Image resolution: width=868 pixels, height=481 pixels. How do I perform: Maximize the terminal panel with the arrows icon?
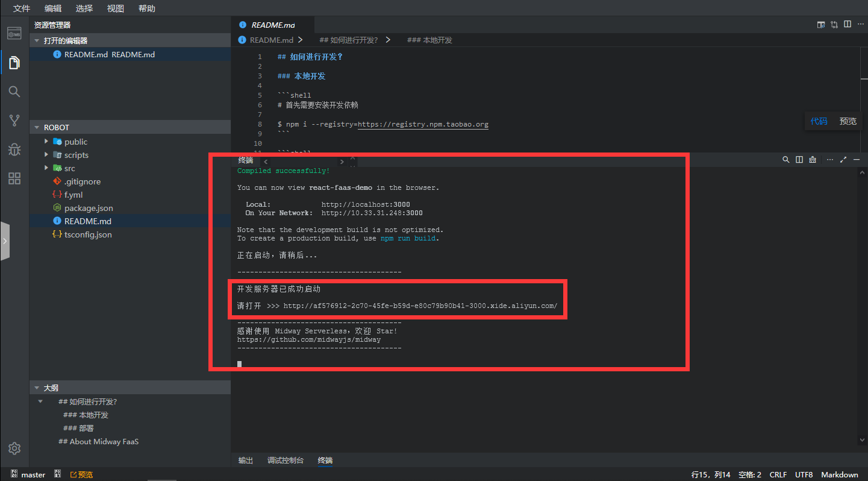843,160
